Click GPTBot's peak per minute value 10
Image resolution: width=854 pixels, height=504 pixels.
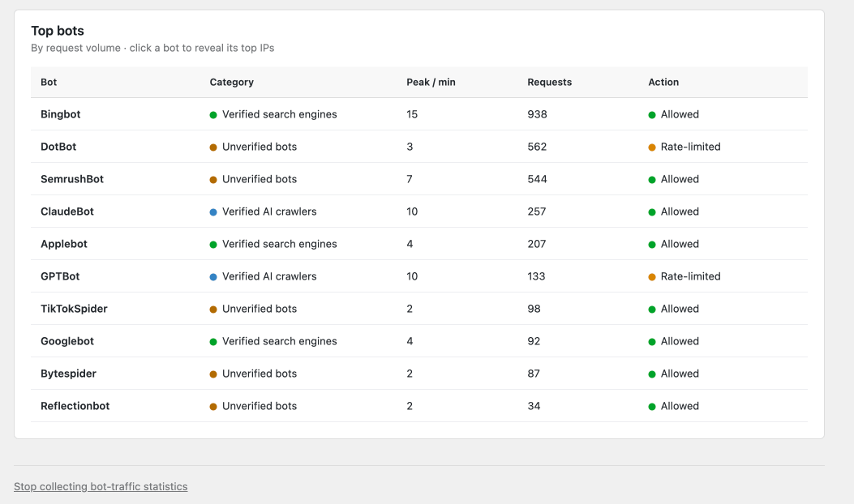412,276
